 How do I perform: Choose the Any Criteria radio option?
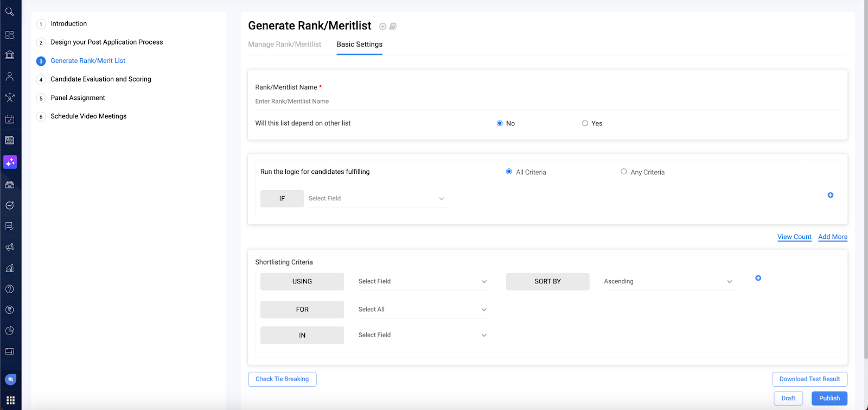[623, 172]
